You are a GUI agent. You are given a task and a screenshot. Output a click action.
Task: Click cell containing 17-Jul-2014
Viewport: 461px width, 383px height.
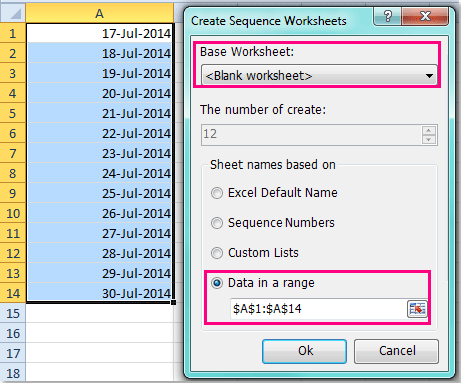pyautogui.click(x=100, y=33)
